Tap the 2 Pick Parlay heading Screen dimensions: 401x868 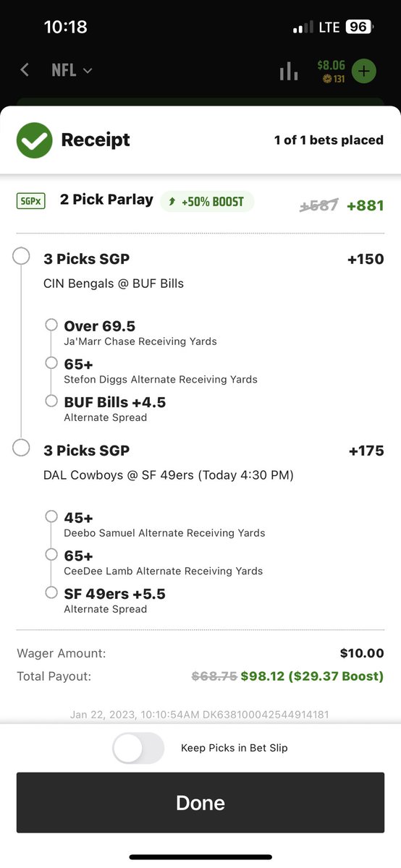(x=106, y=200)
